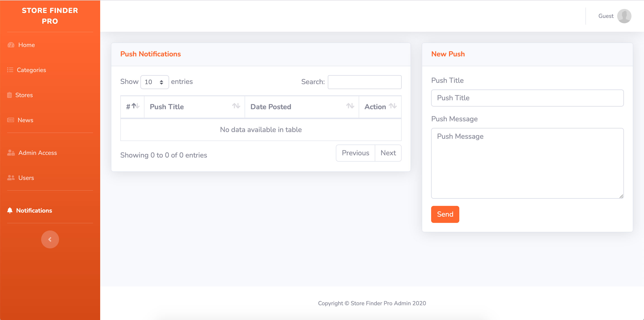Click the Next pagination button
644x320 pixels.
point(388,153)
